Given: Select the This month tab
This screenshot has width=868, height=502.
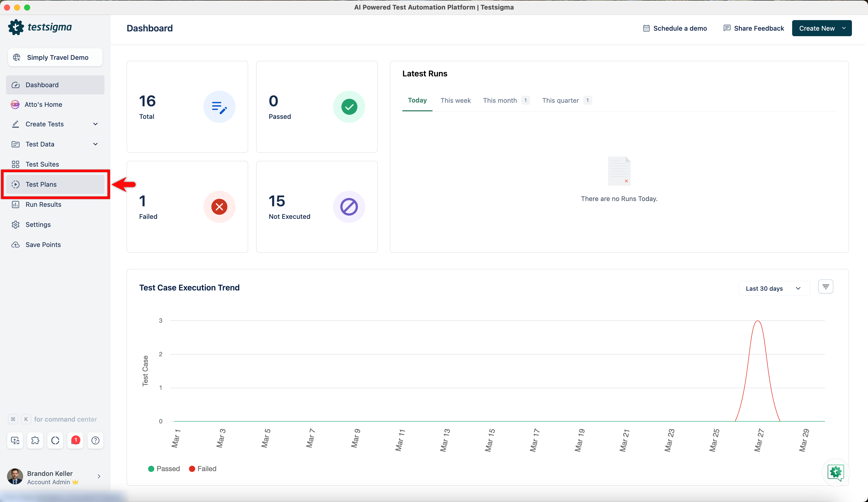Looking at the screenshot, I should (x=500, y=100).
